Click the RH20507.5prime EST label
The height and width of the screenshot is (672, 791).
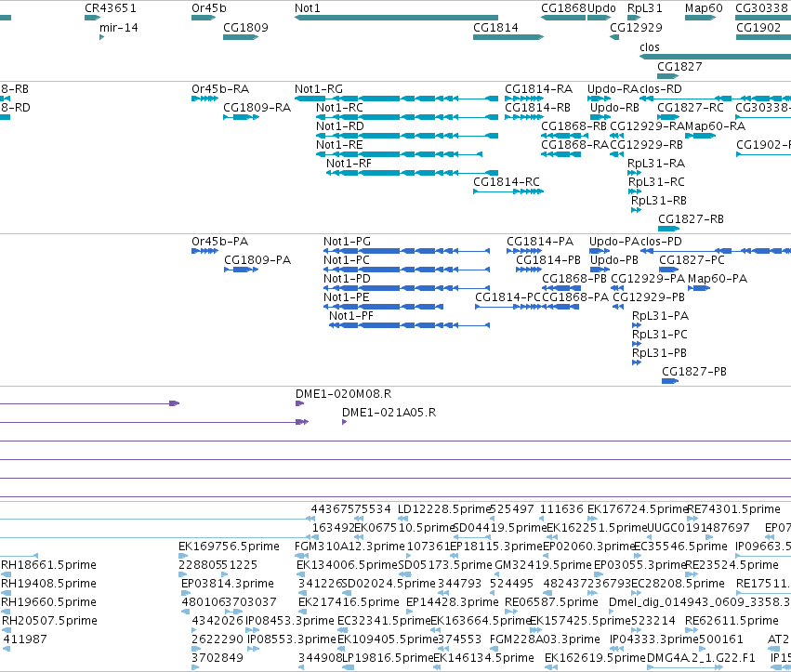(x=49, y=621)
